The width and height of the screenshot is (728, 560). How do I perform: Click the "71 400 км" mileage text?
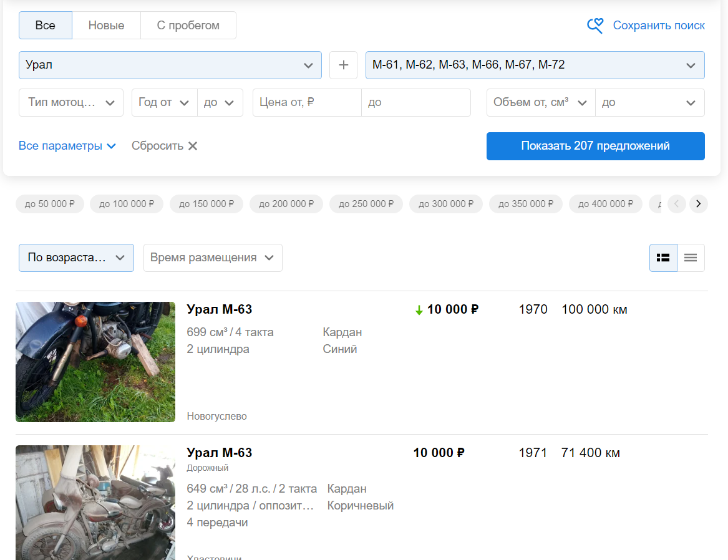click(591, 453)
